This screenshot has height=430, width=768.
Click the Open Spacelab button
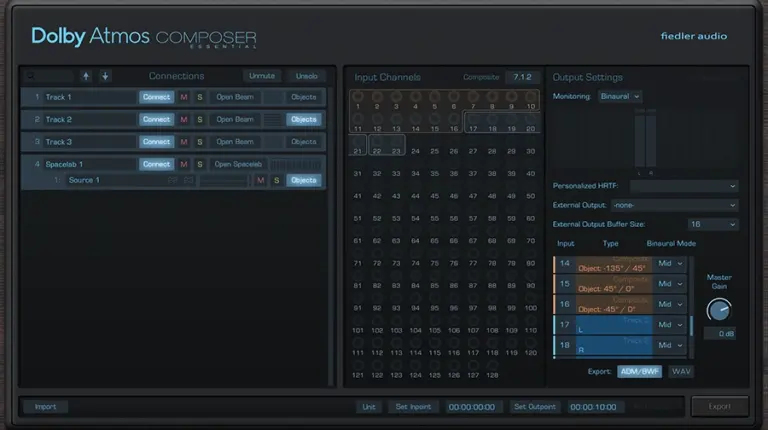236,164
